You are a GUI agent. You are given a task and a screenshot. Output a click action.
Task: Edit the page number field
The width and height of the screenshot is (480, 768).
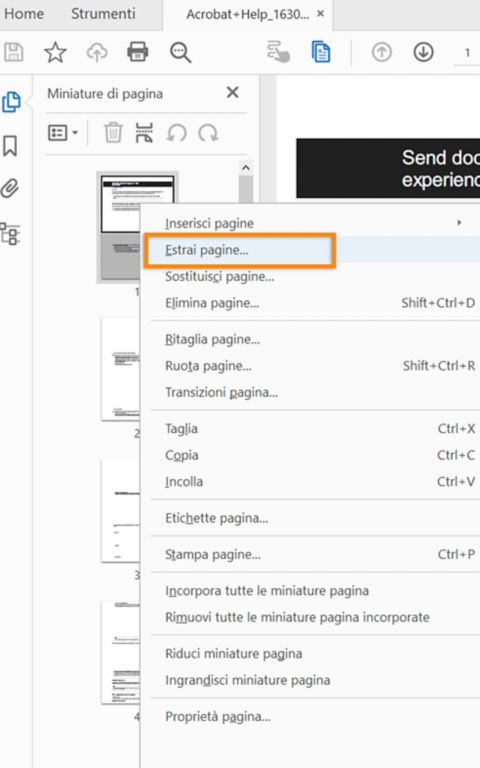pyautogui.click(x=467, y=52)
